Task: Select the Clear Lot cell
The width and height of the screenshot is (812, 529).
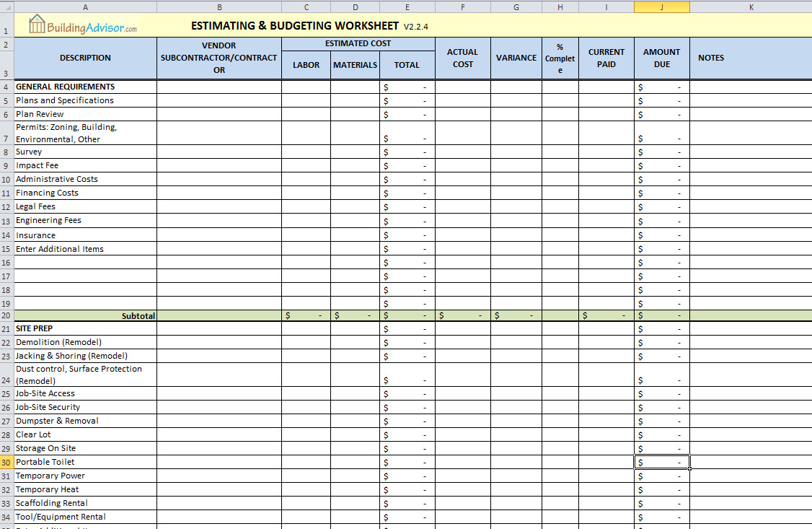Action: 85,434
